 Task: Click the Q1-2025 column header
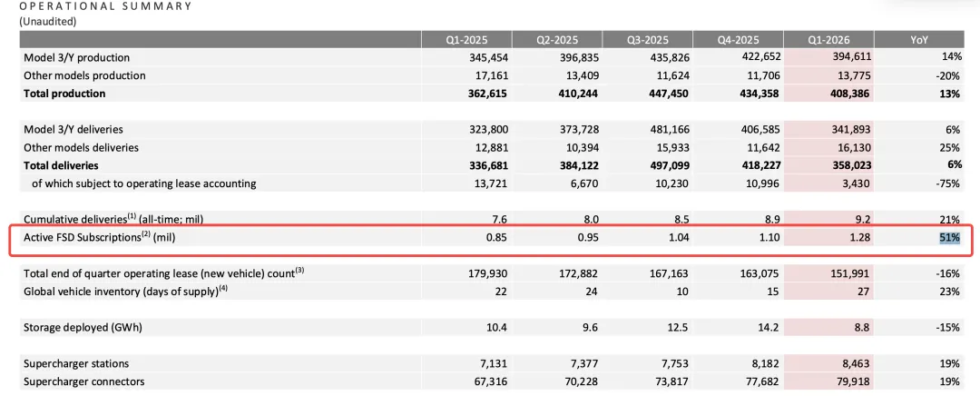click(466, 39)
